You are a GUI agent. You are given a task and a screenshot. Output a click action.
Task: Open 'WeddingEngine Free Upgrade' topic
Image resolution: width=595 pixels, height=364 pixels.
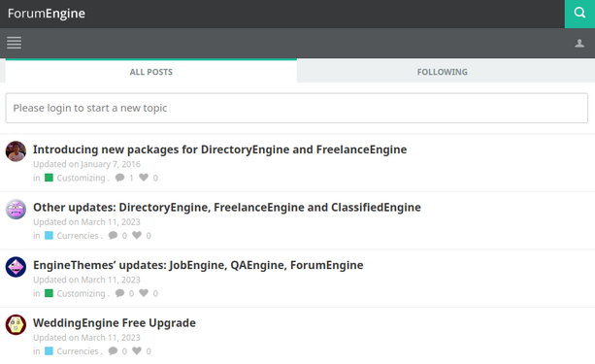(115, 322)
